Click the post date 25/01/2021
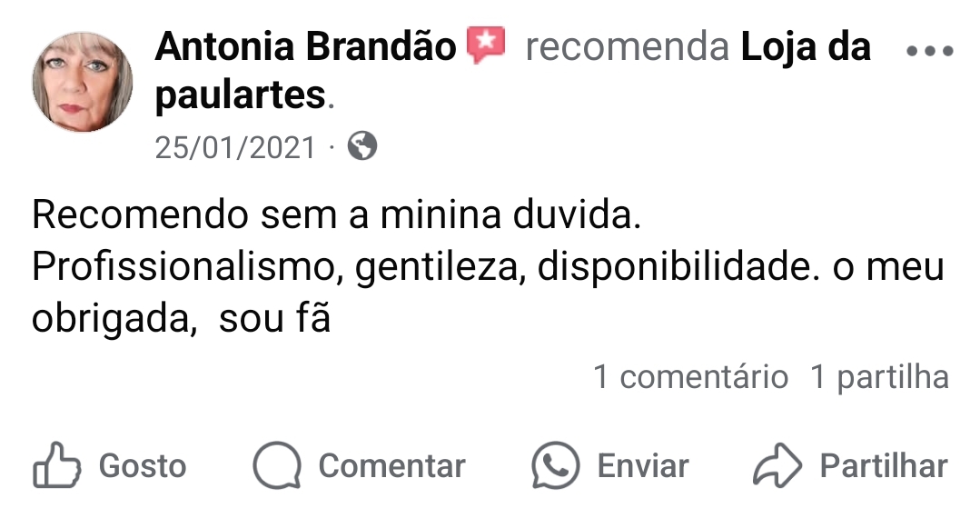 (235, 147)
